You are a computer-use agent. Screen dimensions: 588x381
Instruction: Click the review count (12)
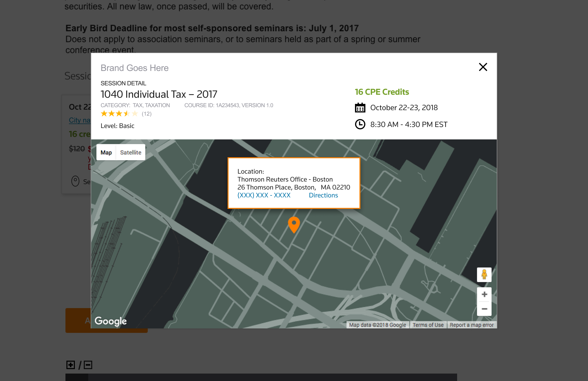147,114
